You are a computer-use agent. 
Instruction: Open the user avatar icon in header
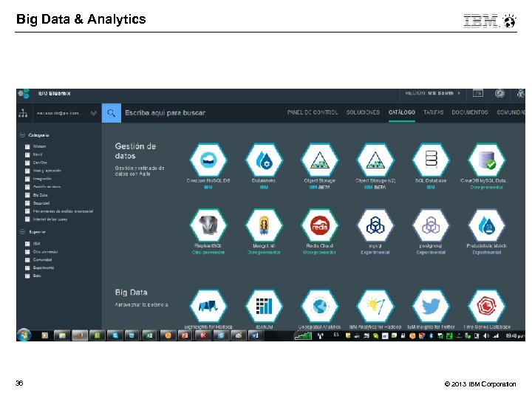(520, 93)
